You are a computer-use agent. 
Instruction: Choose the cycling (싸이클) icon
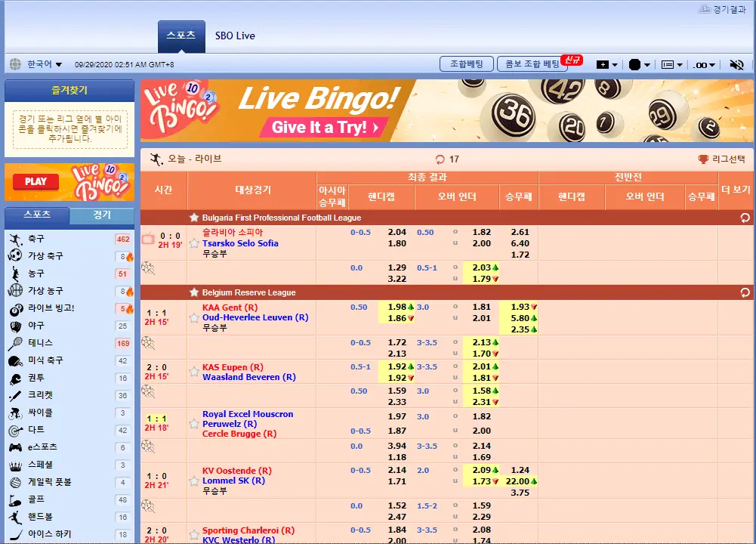tap(15, 413)
